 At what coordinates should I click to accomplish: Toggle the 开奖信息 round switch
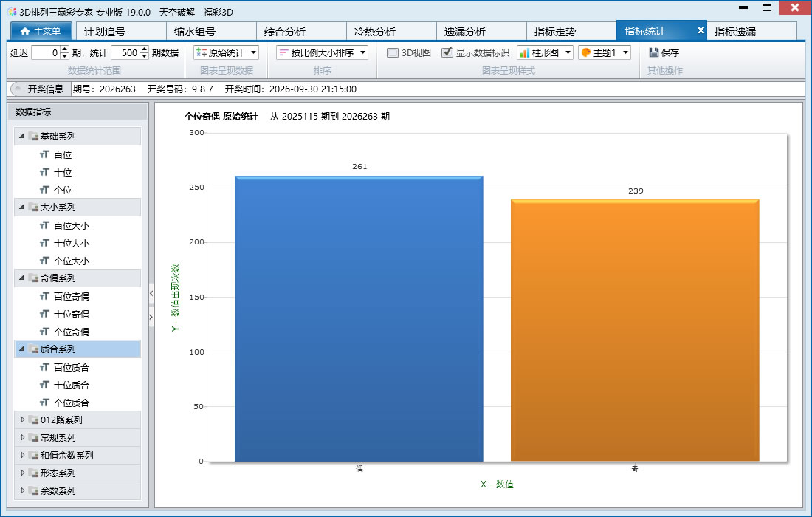coord(17,89)
